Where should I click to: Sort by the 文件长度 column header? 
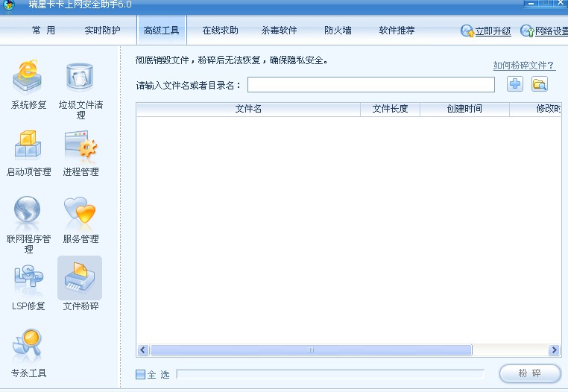pyautogui.click(x=390, y=109)
